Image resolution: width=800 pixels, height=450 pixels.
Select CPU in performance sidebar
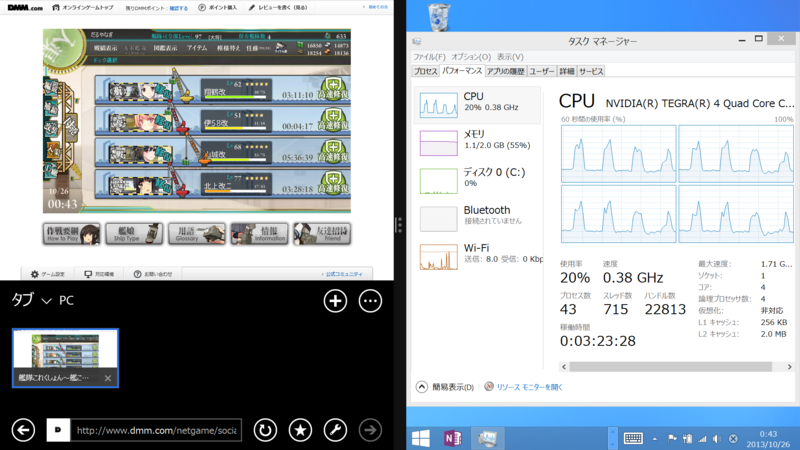coord(478,105)
